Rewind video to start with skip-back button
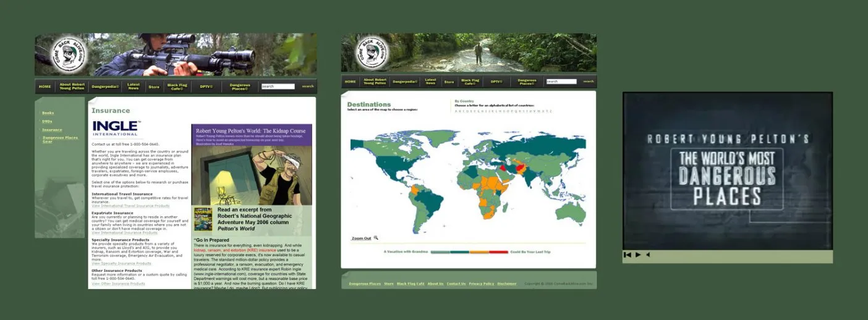The image size is (868, 320). pyautogui.click(x=628, y=255)
